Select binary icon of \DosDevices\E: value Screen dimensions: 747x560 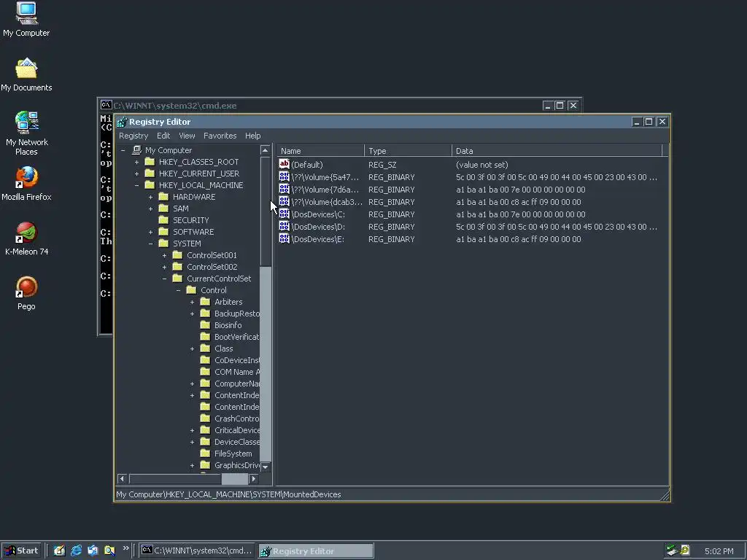point(285,238)
